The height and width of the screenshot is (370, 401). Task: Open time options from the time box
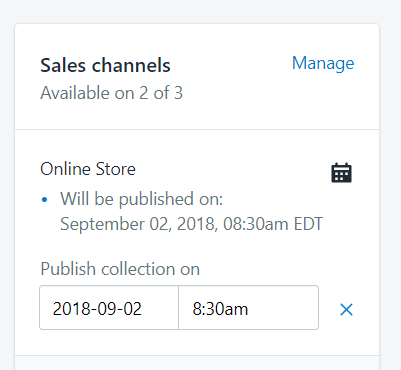249,308
